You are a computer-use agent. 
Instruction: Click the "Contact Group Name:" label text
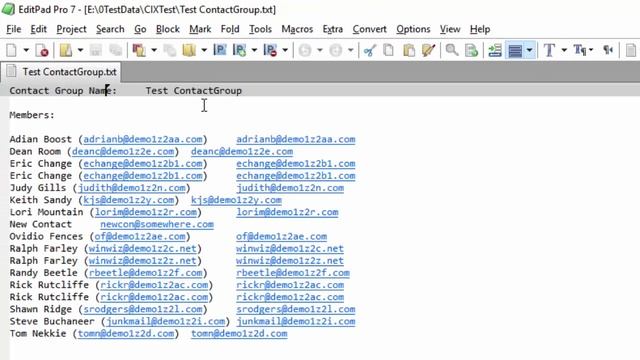(x=63, y=91)
